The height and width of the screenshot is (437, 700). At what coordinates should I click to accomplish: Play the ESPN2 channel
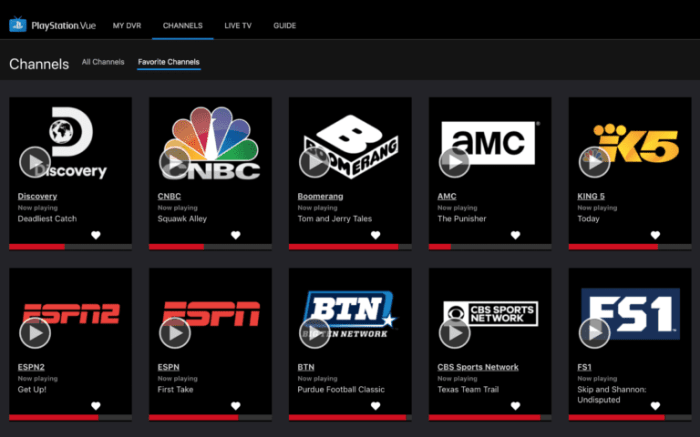[x=35, y=333]
